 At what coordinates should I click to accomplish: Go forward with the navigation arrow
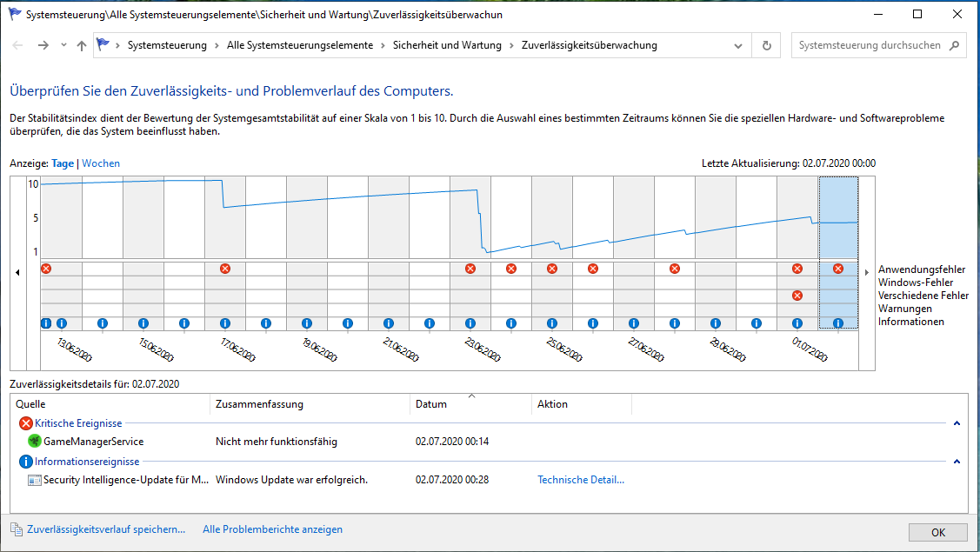pyautogui.click(x=43, y=45)
